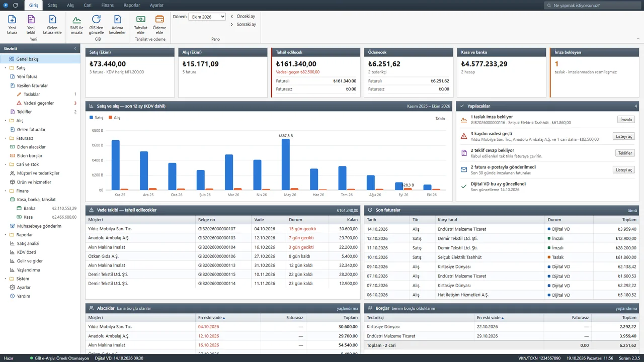Add a collection with Tahsilat ekle
644x362 pixels.
pos(141,24)
